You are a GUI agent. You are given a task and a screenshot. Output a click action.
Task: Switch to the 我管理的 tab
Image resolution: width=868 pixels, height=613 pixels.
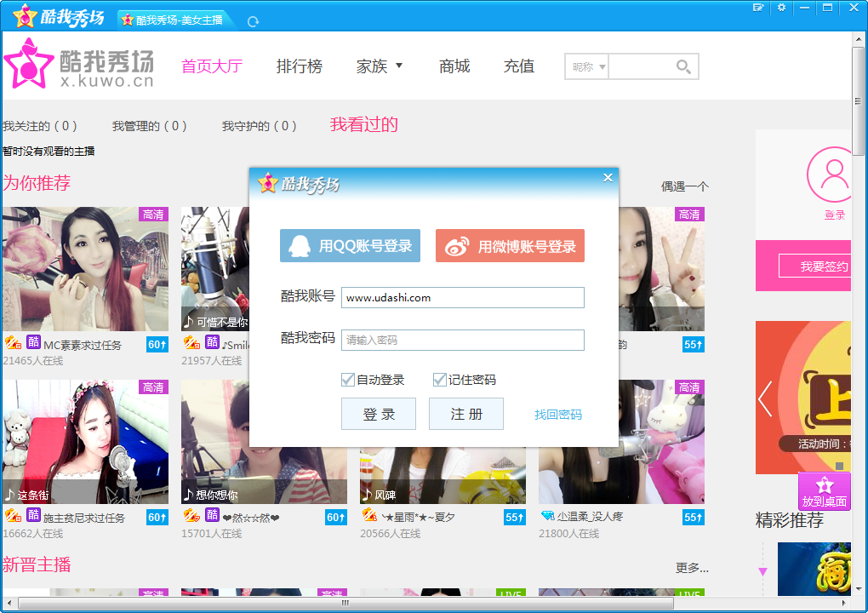point(150,126)
